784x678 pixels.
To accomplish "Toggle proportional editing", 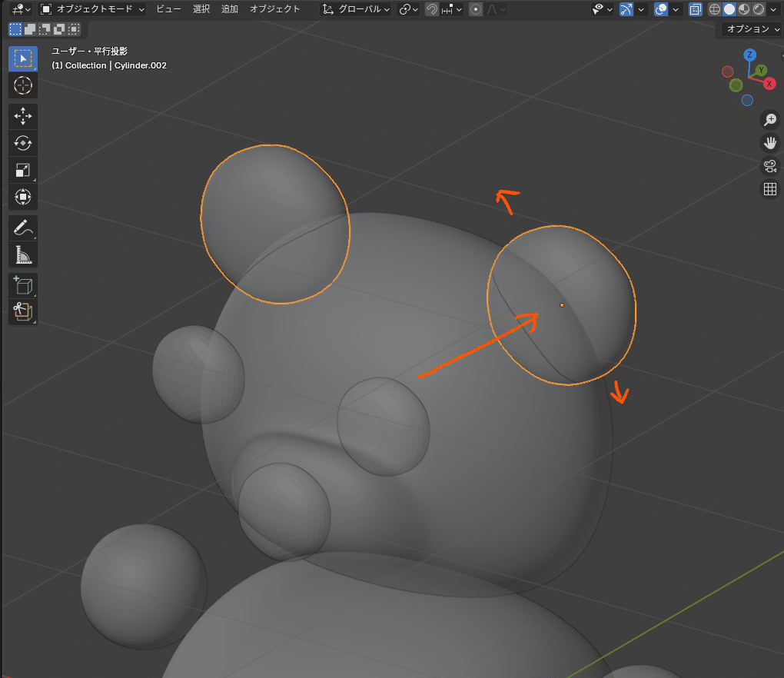I will point(476,9).
